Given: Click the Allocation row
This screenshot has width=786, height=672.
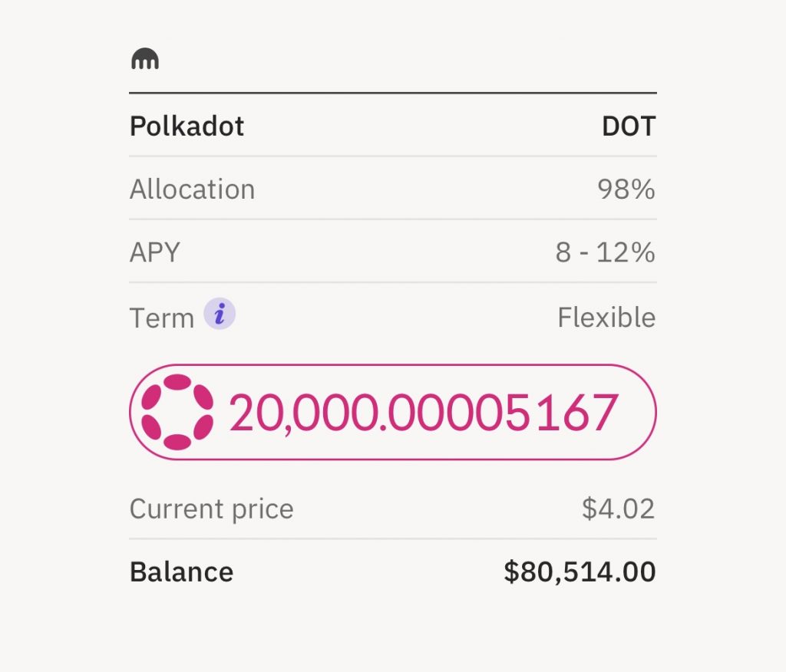Looking at the screenshot, I should point(393,189).
